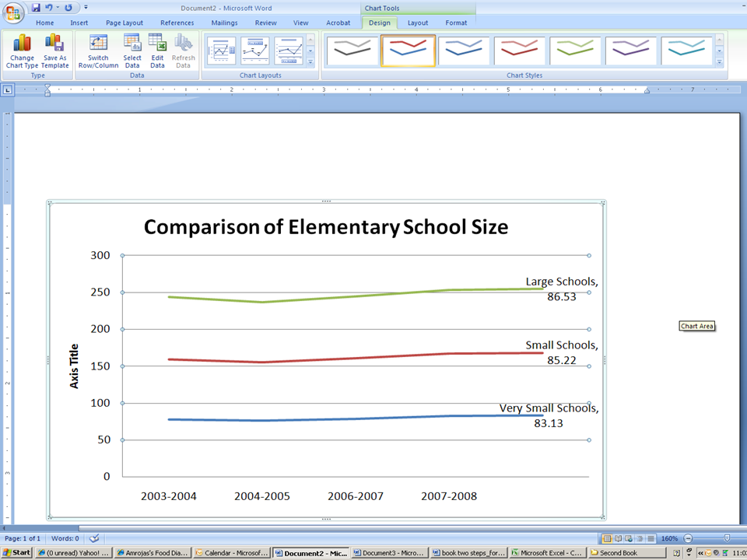Open the Review ribbon tab
747x560 pixels.
coord(265,23)
